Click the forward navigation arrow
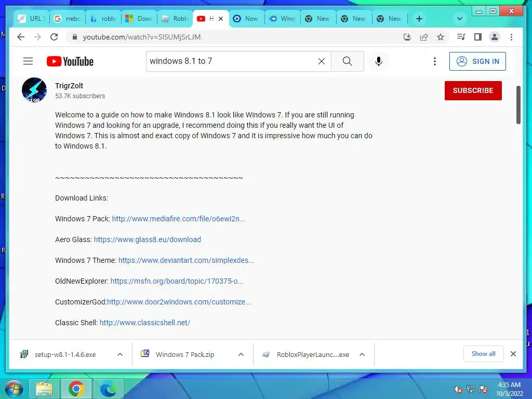 [37, 37]
